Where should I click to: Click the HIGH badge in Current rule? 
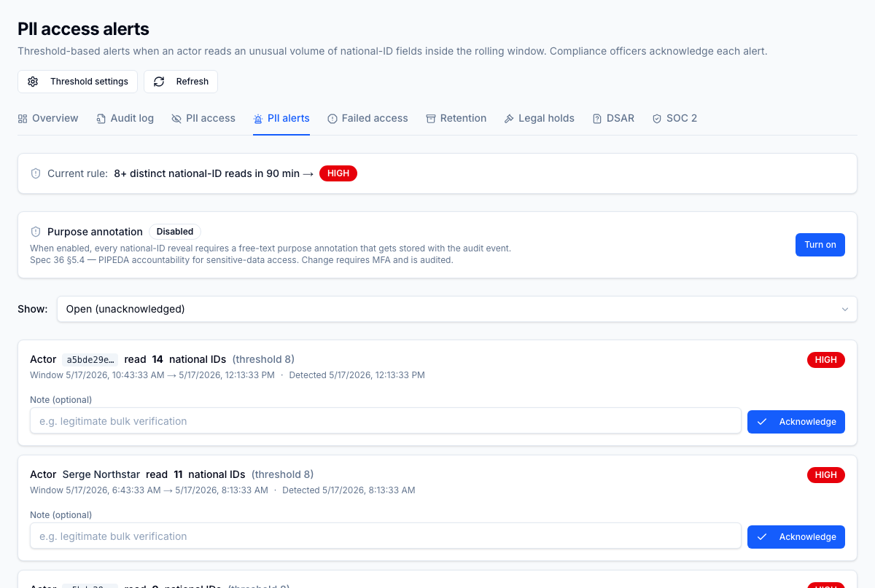tap(338, 173)
